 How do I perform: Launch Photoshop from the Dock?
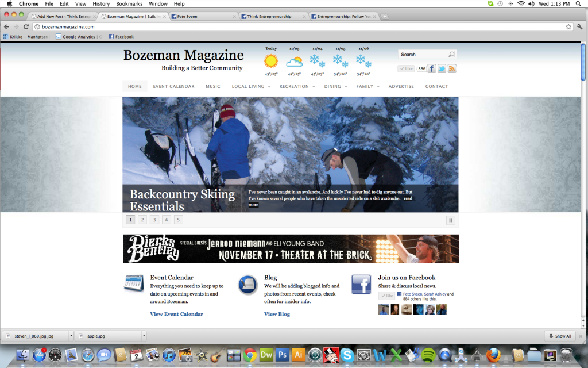point(283,354)
